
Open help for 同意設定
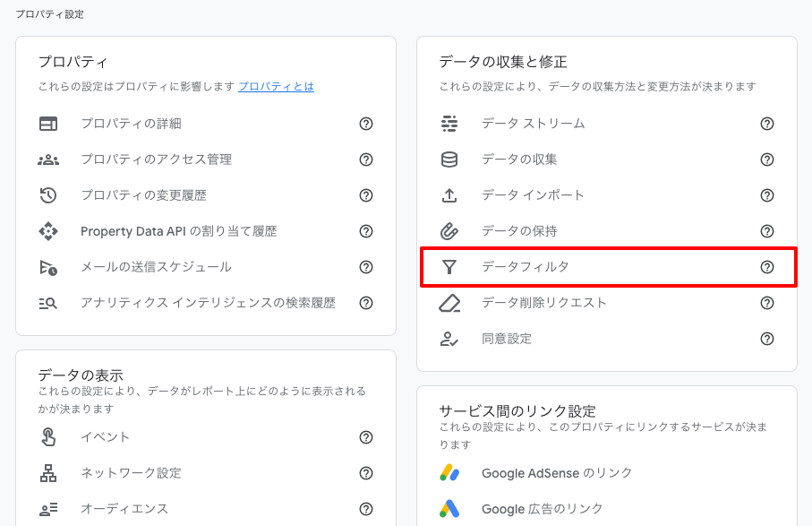tap(767, 339)
